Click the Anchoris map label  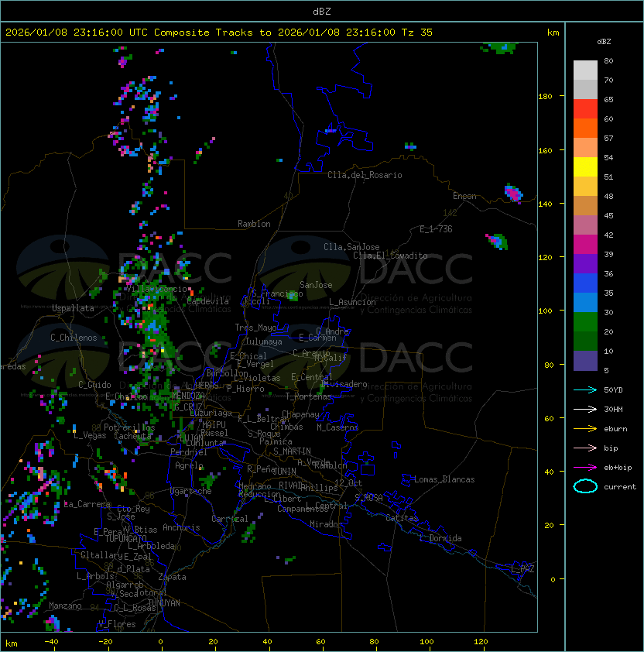pyautogui.click(x=181, y=527)
